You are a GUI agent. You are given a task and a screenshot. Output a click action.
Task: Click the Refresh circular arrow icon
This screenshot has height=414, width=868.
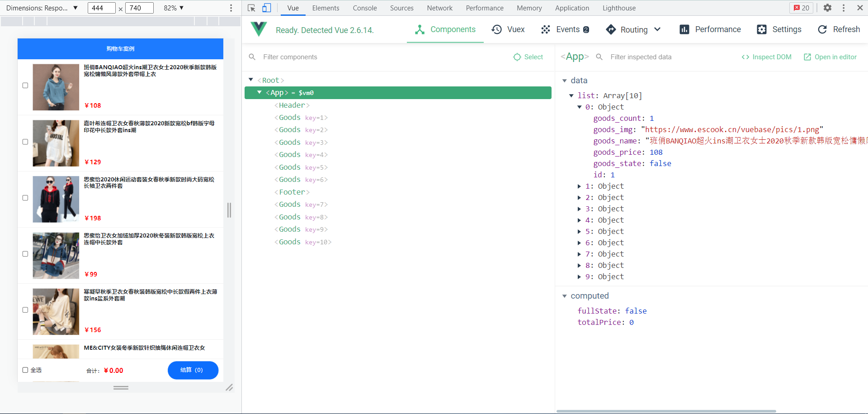click(822, 29)
